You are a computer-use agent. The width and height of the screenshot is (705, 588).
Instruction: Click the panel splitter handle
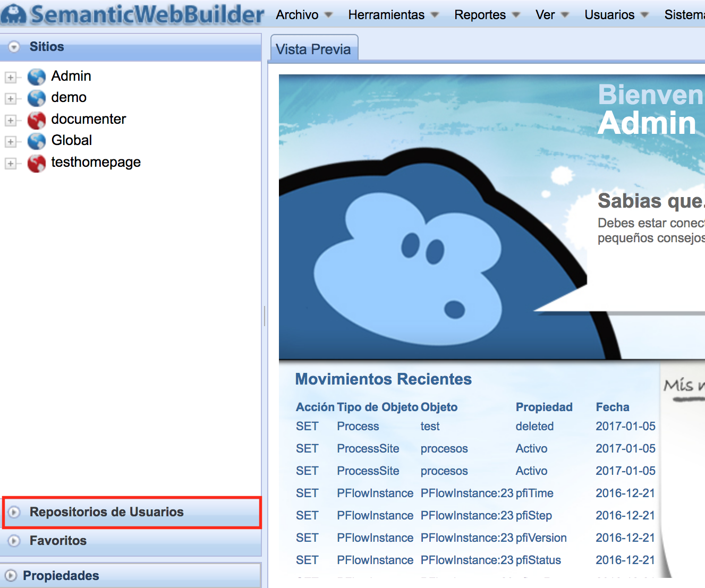(x=265, y=316)
